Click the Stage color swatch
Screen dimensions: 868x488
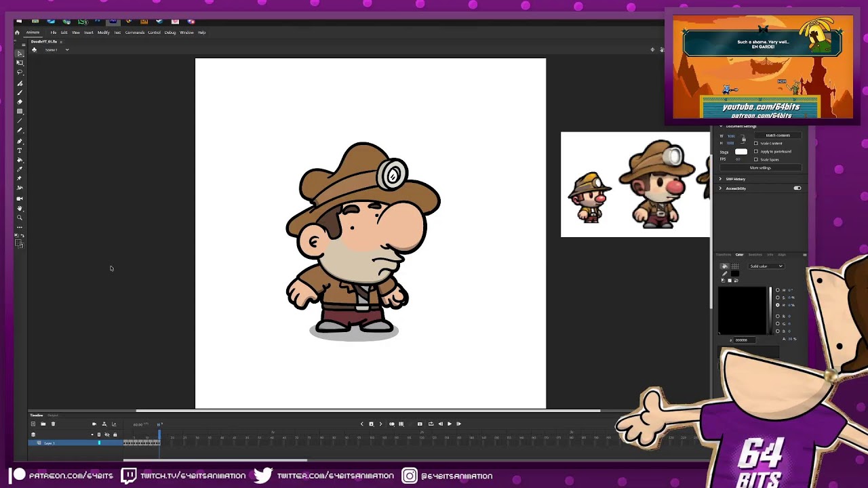[741, 152]
